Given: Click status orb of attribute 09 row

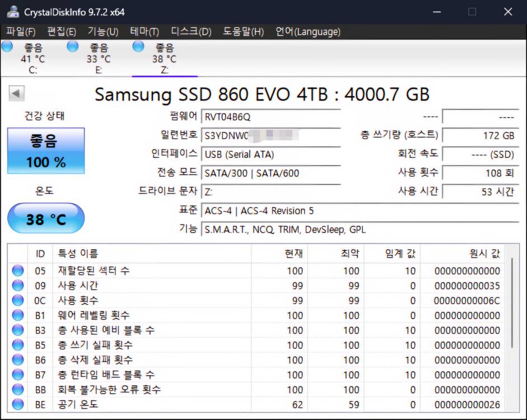Looking at the screenshot, I should (x=18, y=285).
